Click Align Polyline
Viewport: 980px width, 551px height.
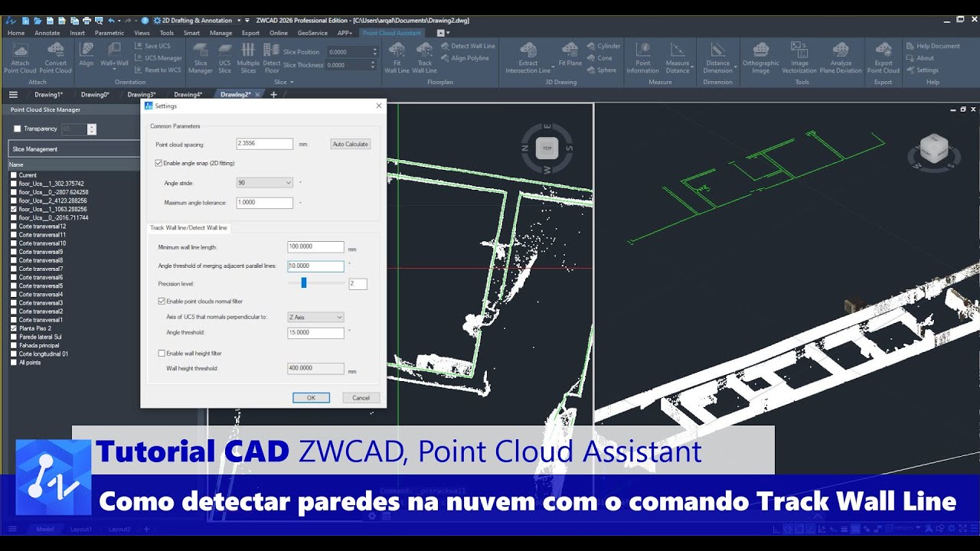(465, 58)
